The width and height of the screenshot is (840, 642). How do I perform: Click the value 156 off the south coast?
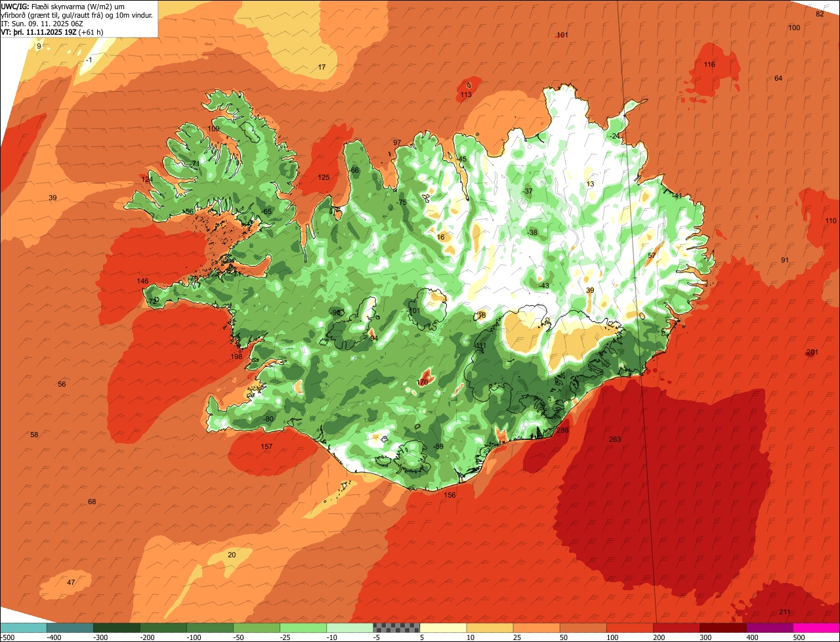coord(450,495)
